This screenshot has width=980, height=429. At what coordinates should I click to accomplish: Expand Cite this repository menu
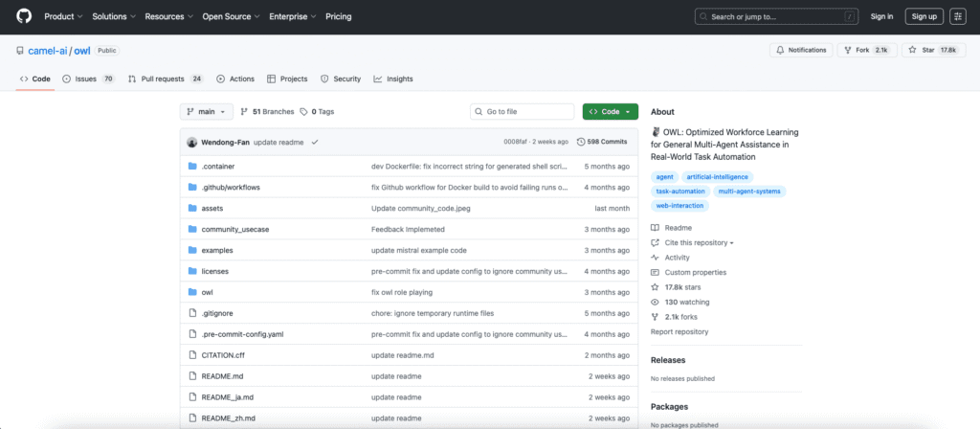pos(695,242)
